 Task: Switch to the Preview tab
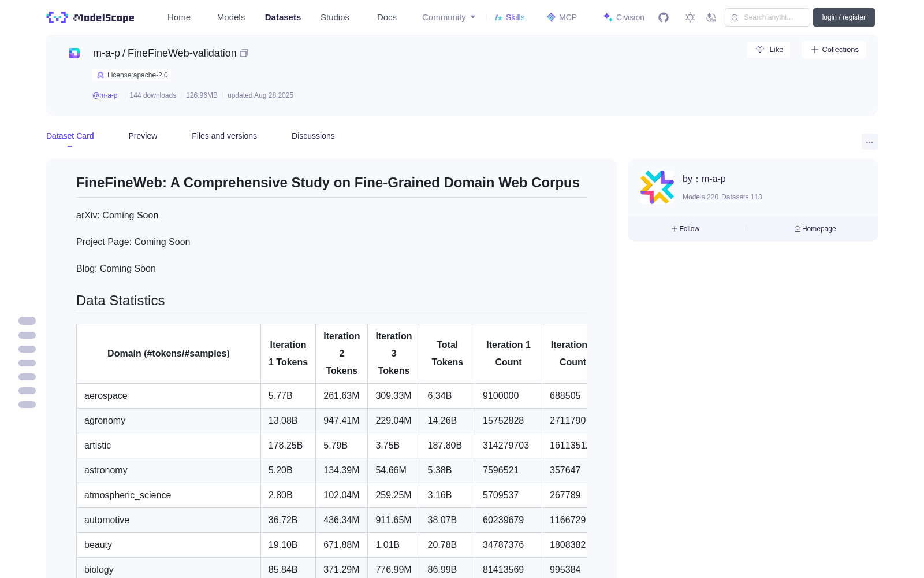tap(143, 136)
